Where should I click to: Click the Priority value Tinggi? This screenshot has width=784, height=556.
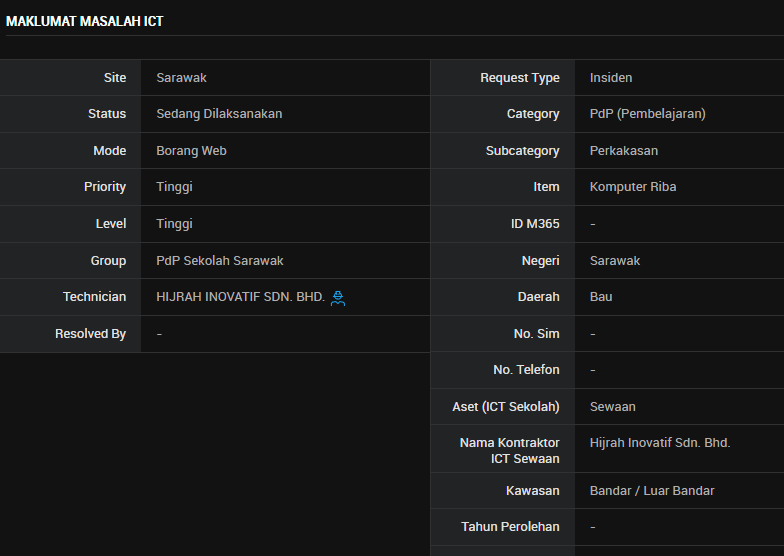click(174, 187)
